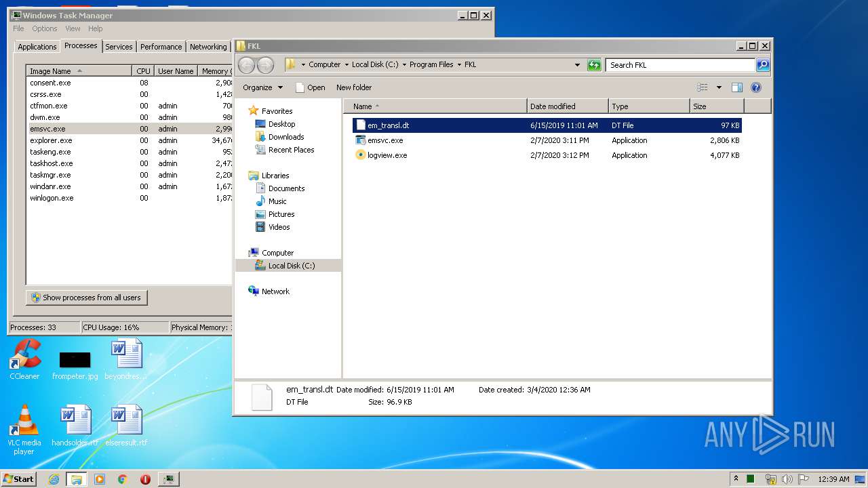Screen dimensions: 868x488
Task: Select the emsvc.exe application icon in FKL
Action: tap(361, 140)
